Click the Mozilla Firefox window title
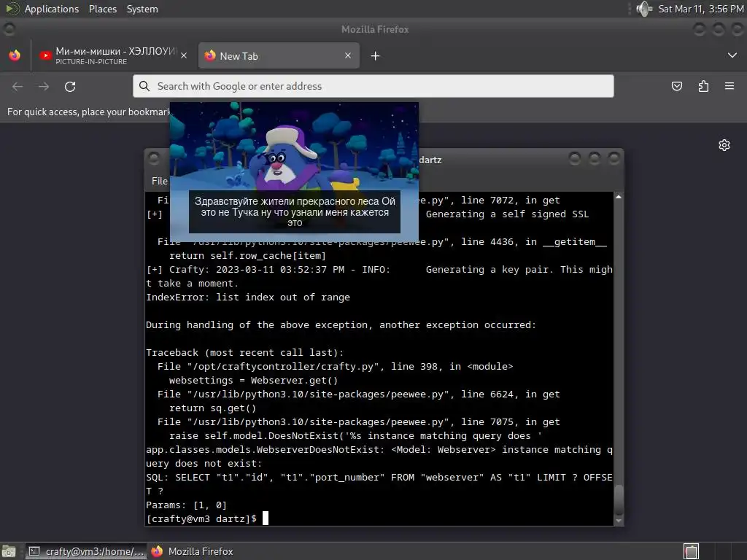747x560 pixels. point(375,29)
